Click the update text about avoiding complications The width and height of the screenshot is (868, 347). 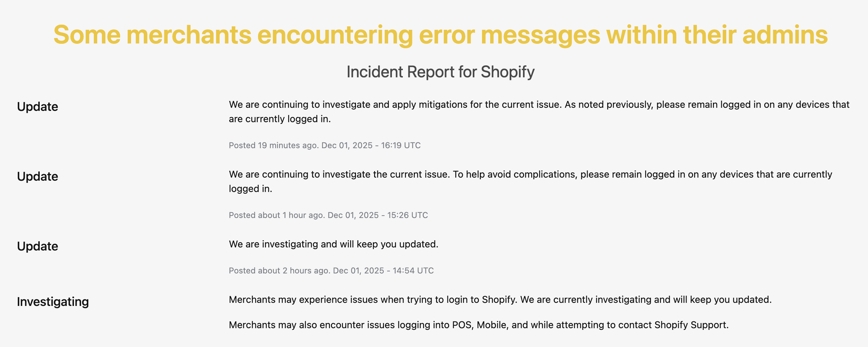pyautogui.click(x=531, y=175)
